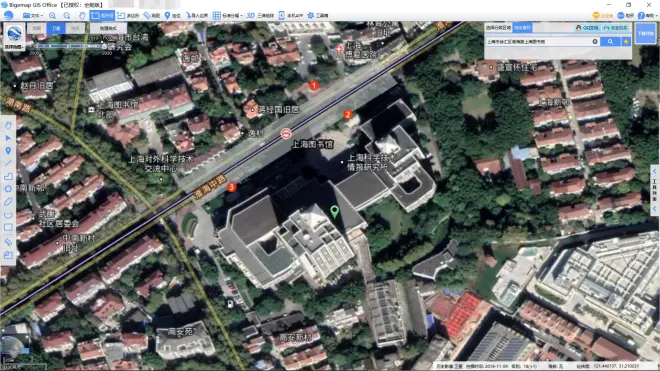This screenshot has width=660, height=371.
Task: Expand the map source dropdown under globe logo
Action: pyautogui.click(x=14, y=47)
